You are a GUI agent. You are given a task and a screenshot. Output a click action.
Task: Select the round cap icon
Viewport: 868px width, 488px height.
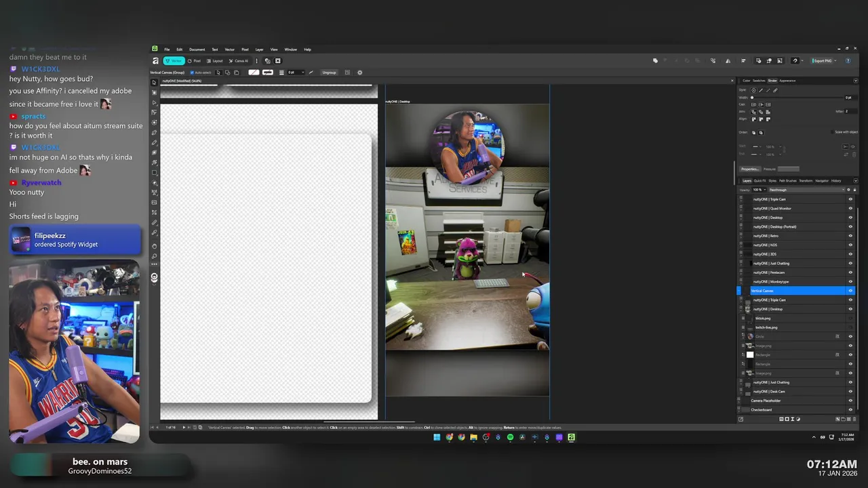[753, 104]
